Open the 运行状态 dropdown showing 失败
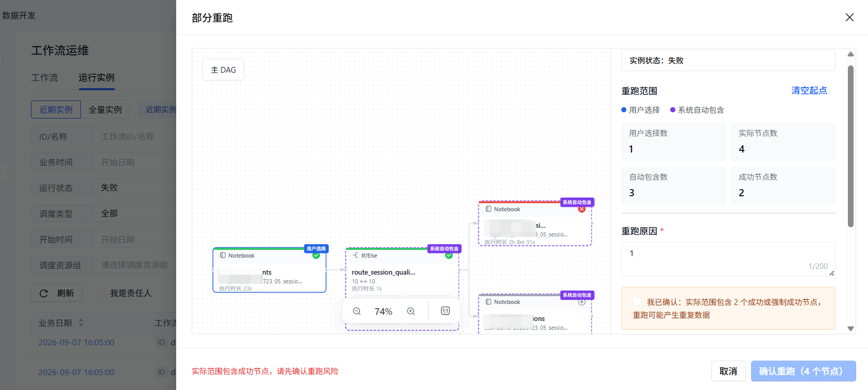The height and width of the screenshot is (390, 868). (x=134, y=188)
